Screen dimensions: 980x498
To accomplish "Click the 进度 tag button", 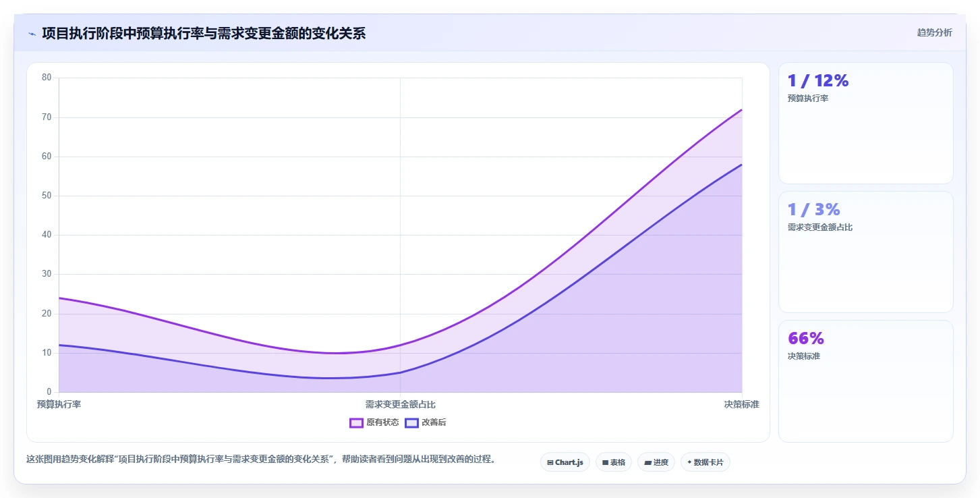I will pos(656,462).
